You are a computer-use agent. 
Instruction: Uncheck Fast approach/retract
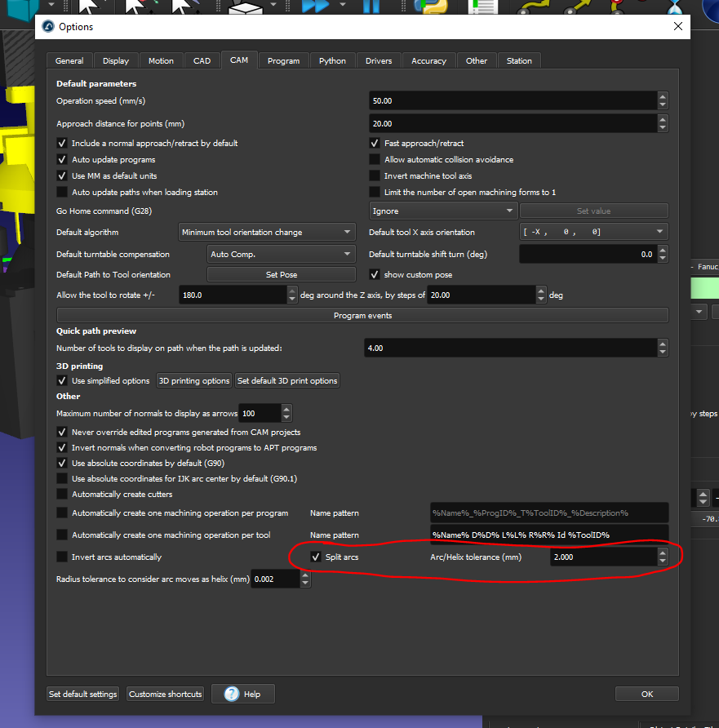click(x=375, y=144)
